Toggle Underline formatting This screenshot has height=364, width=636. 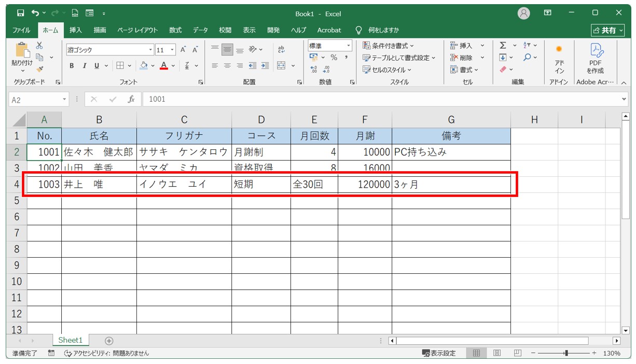pos(96,66)
